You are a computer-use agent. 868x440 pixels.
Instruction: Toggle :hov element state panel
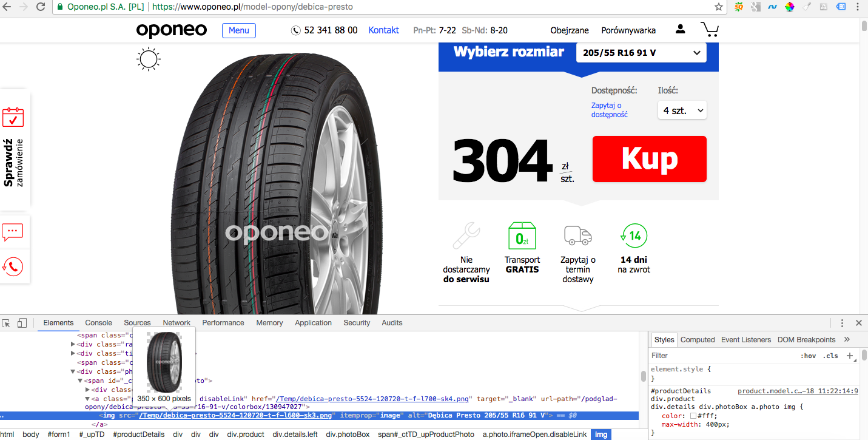809,356
